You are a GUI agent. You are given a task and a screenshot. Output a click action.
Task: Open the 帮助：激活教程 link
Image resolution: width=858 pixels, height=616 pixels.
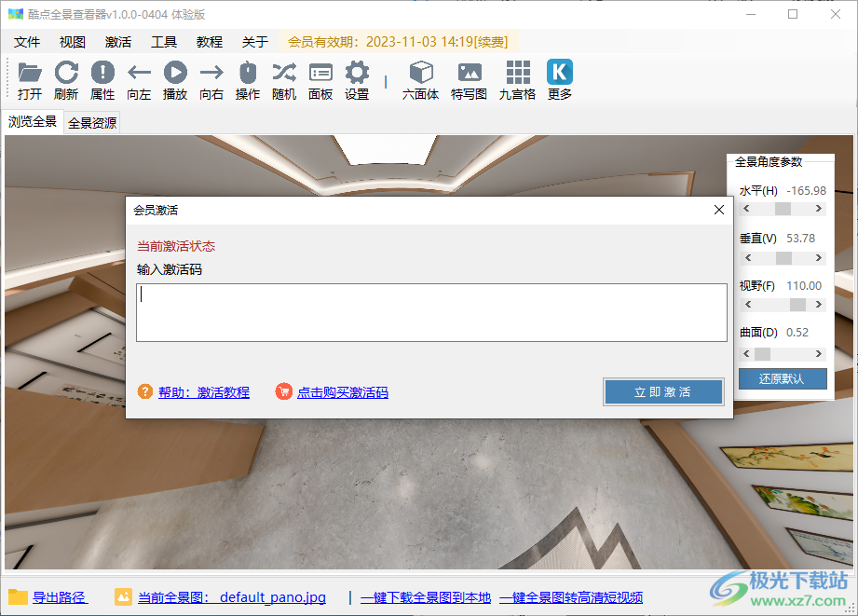click(204, 392)
